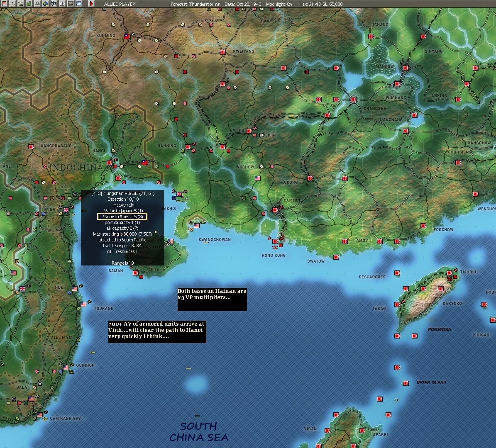
Task: Select the Japanese base at Nanning
Action: coord(188,147)
